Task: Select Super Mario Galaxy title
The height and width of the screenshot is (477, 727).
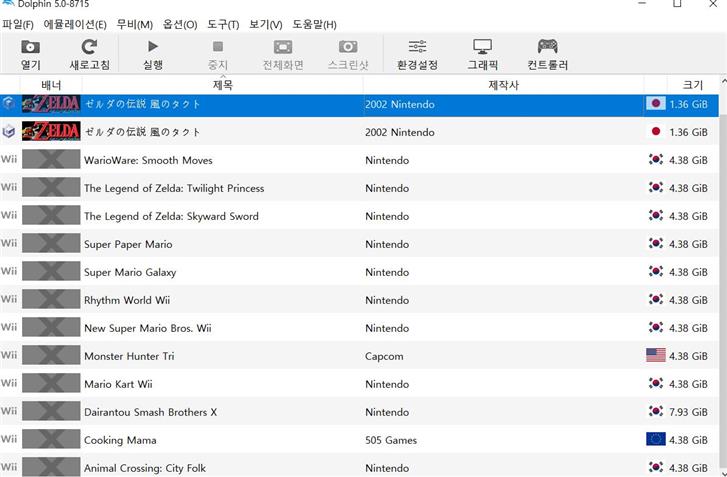Action: pos(130,272)
